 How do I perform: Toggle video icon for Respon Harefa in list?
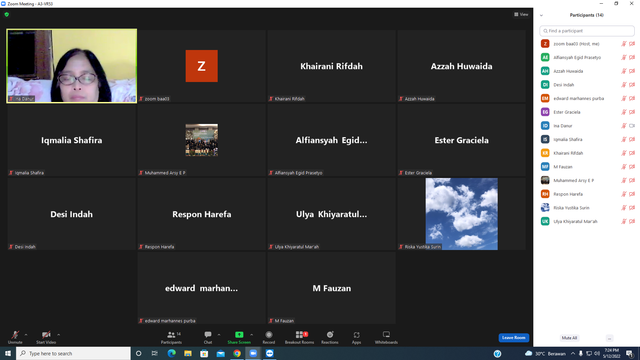click(x=632, y=194)
